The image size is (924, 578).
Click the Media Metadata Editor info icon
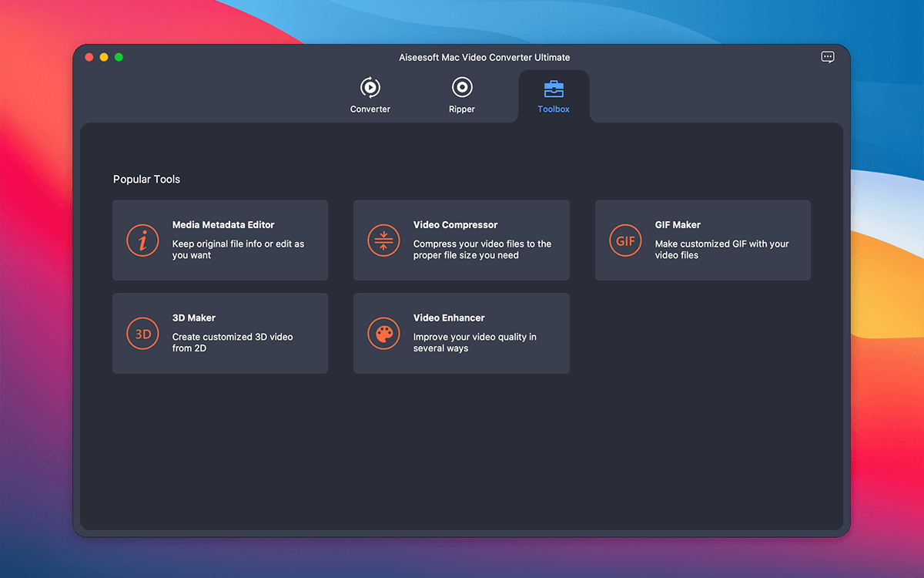(142, 240)
